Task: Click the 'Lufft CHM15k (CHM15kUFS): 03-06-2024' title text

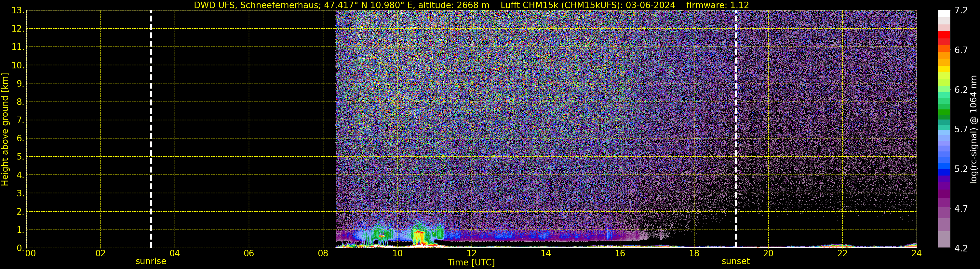Action: (x=588, y=5)
